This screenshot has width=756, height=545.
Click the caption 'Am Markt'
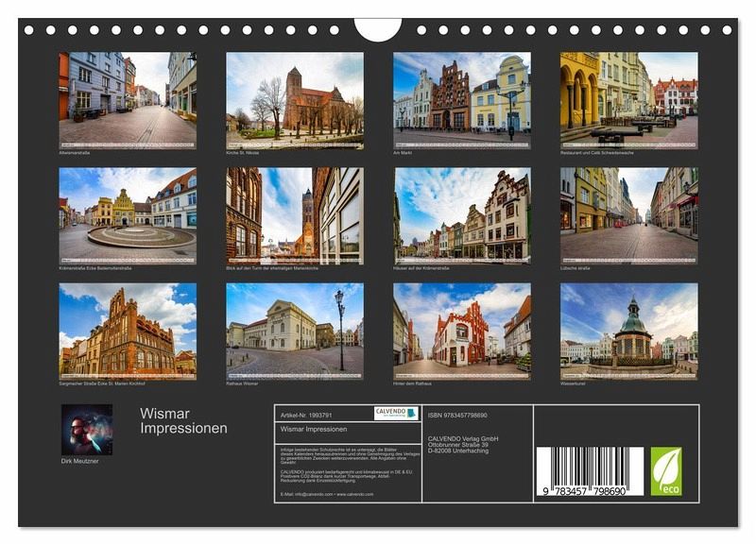click(x=403, y=153)
